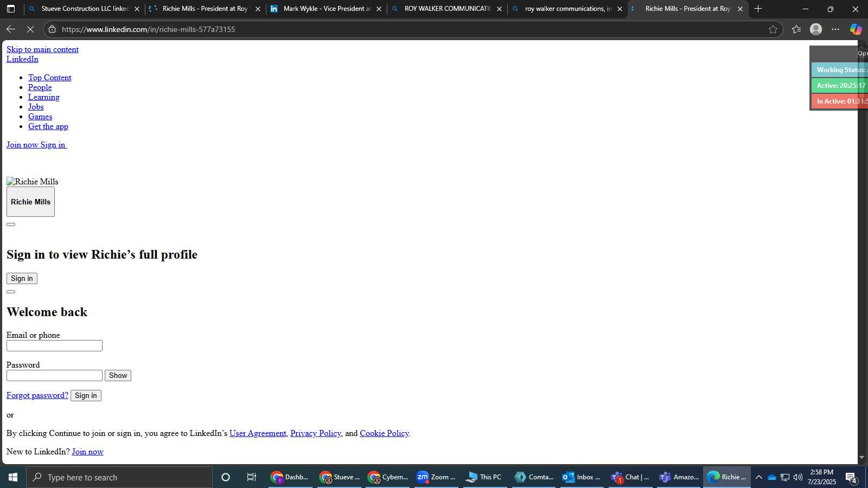Show the password text
868x488 pixels.
pos(118,375)
